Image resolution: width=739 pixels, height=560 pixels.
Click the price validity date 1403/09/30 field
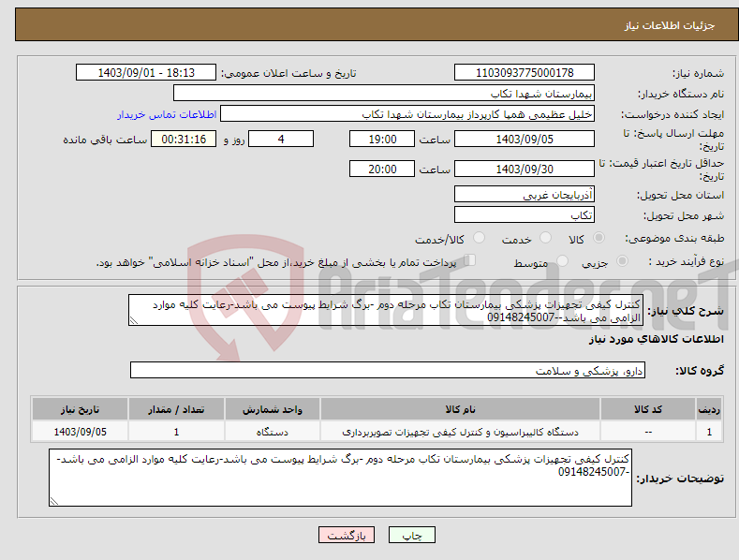[x=525, y=169]
